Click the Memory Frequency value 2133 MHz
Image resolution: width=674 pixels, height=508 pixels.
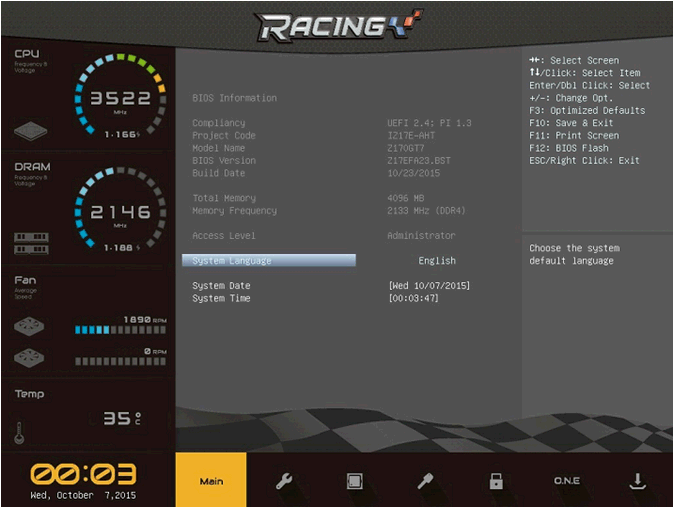[426, 211]
